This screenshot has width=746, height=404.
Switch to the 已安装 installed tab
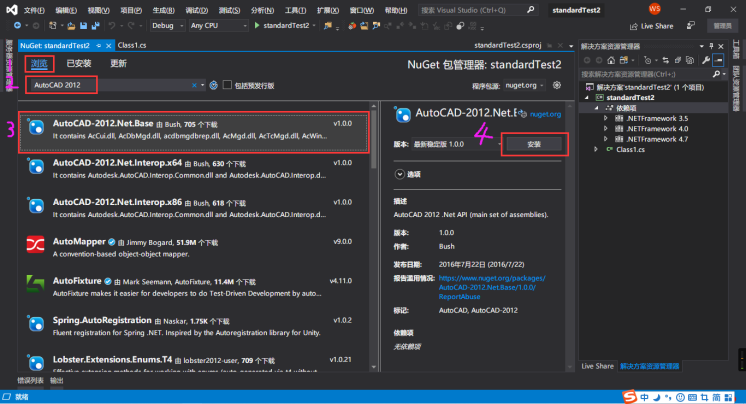[x=79, y=63]
